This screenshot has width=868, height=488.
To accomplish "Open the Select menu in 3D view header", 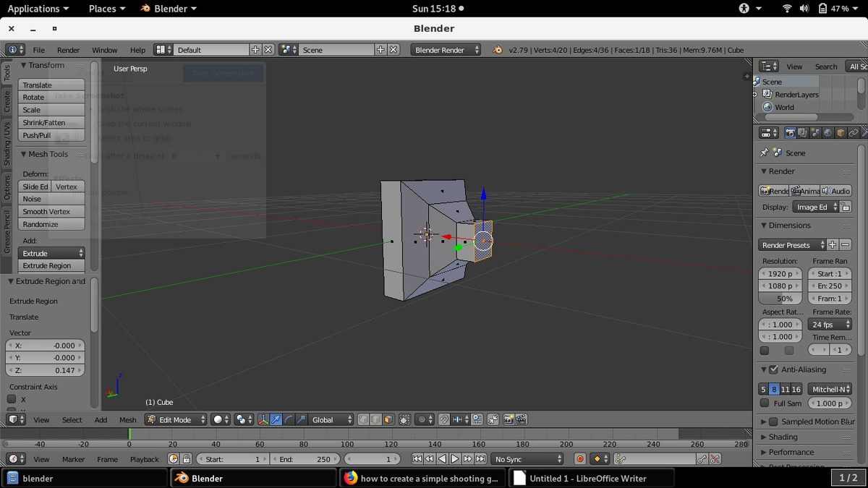I will pyautogui.click(x=72, y=419).
